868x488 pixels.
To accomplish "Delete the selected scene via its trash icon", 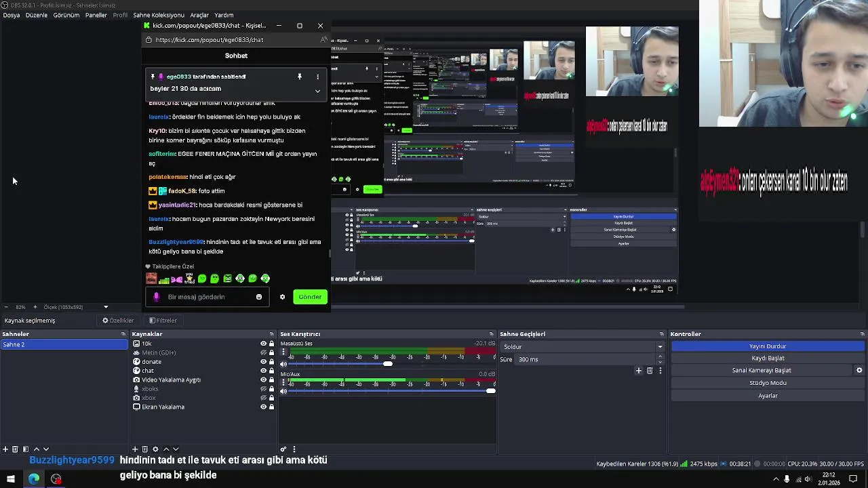I will (x=15, y=449).
